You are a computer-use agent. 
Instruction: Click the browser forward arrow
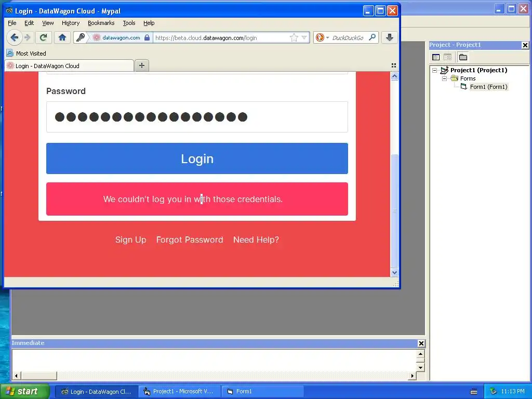tap(28, 37)
